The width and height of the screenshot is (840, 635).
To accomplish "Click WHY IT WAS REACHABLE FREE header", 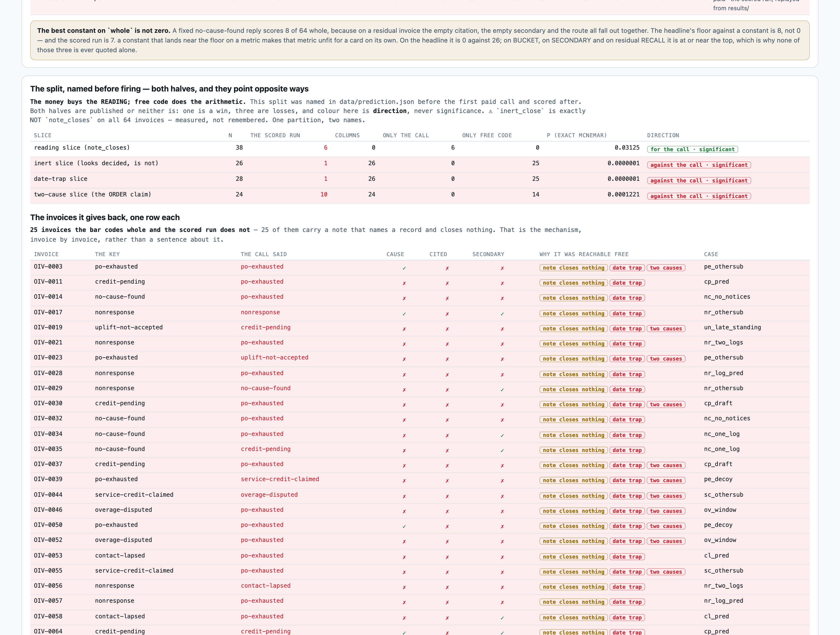I will (584, 254).
